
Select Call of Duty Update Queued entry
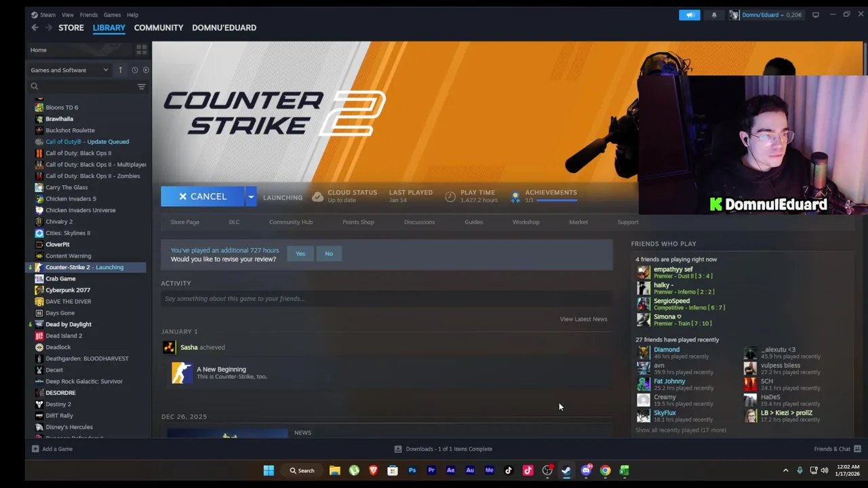click(x=87, y=142)
